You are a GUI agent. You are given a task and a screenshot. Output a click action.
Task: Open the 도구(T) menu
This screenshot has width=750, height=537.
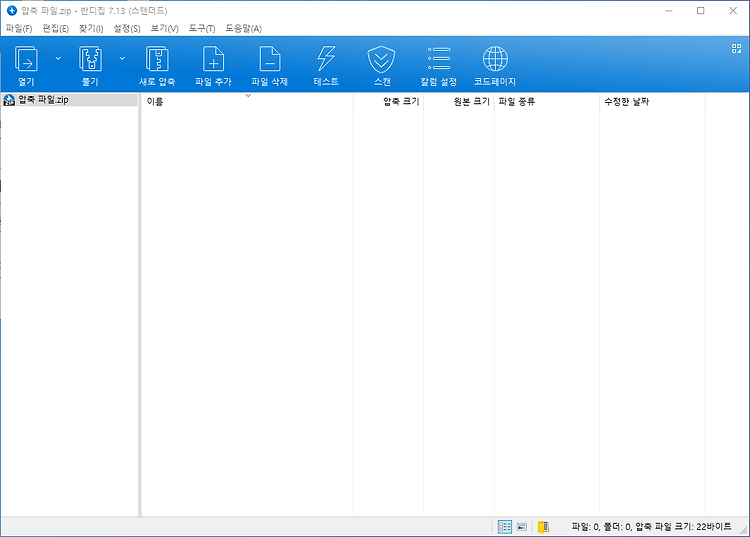pyautogui.click(x=201, y=29)
